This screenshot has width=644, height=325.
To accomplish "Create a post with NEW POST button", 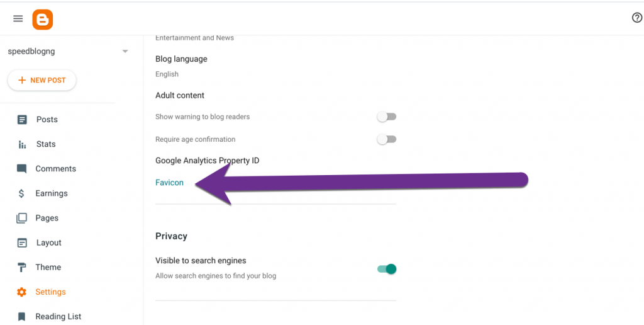I will 42,80.
